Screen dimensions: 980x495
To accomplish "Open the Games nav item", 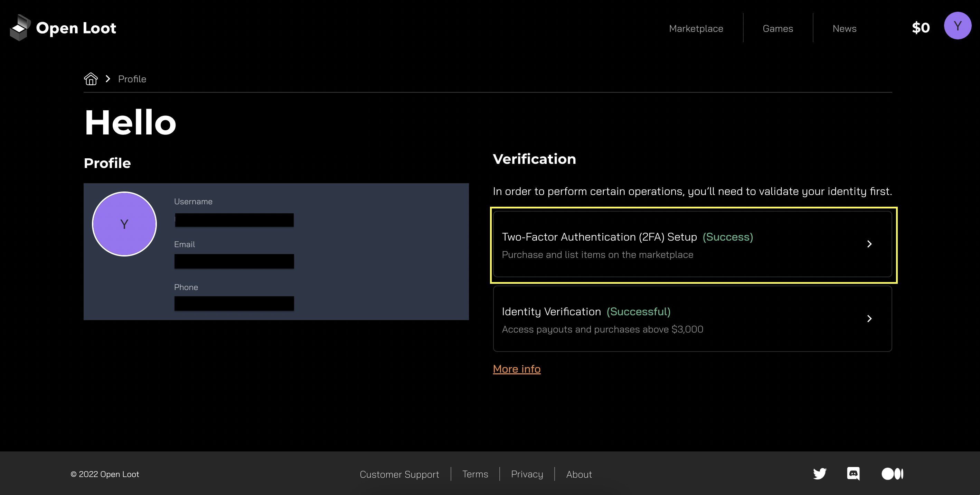I will (778, 29).
